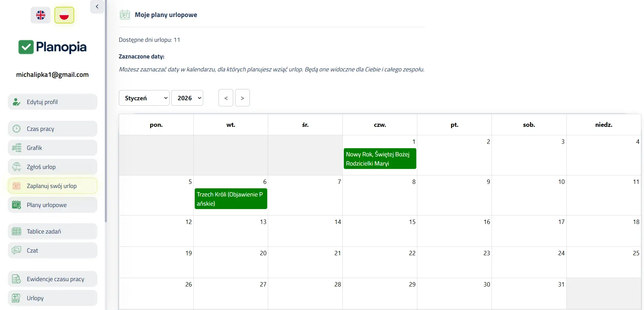644x310 pixels.
Task: Open the Czat chat icon
Action: coord(16,251)
